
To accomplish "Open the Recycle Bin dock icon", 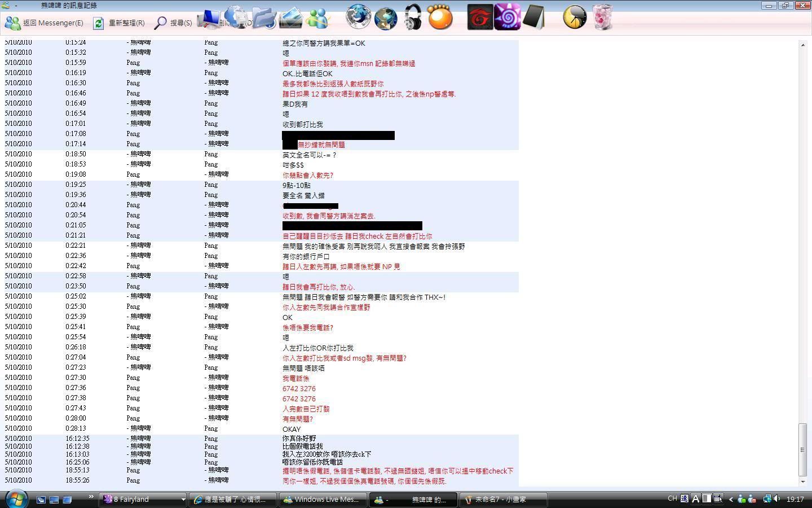I will coord(602,17).
